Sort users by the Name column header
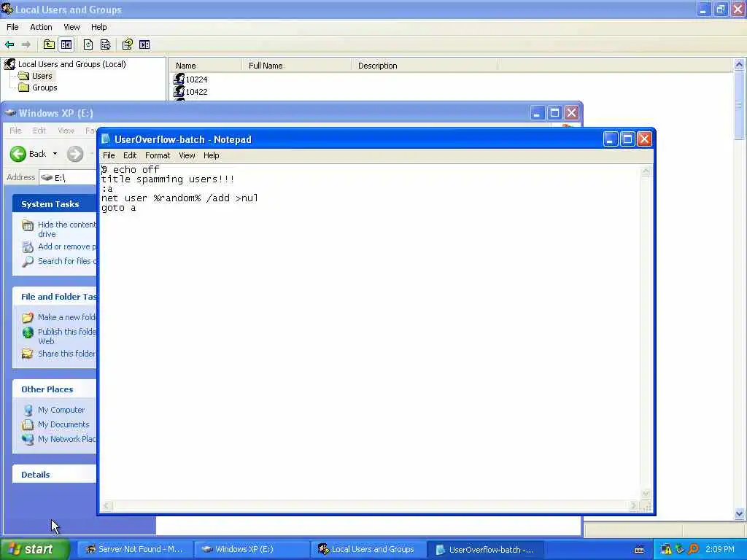Viewport: 747px width, 560px height. (206, 66)
